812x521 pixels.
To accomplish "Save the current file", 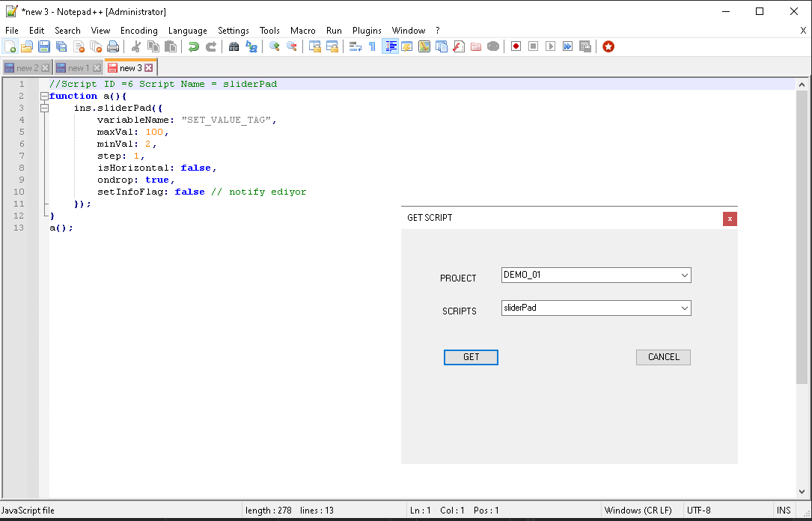I will [x=44, y=46].
